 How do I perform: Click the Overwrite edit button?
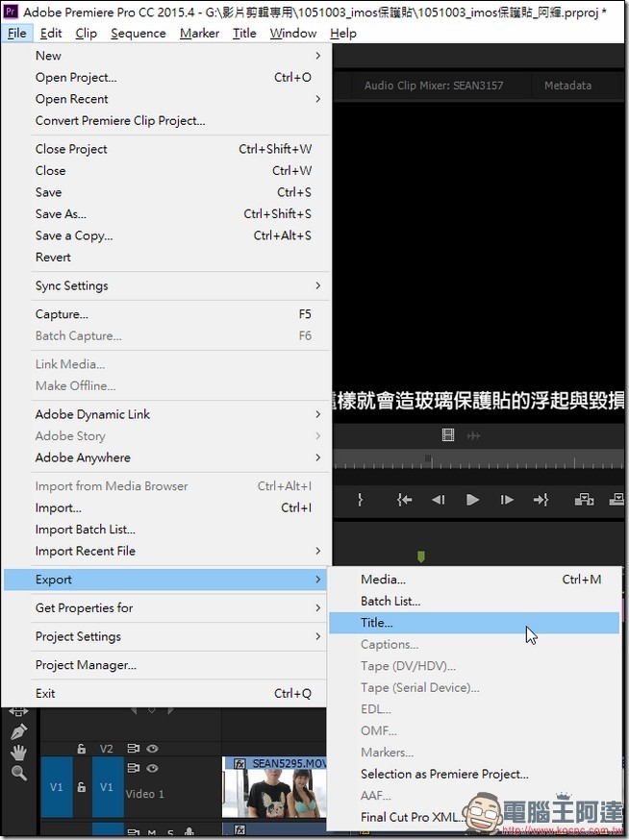(617, 500)
